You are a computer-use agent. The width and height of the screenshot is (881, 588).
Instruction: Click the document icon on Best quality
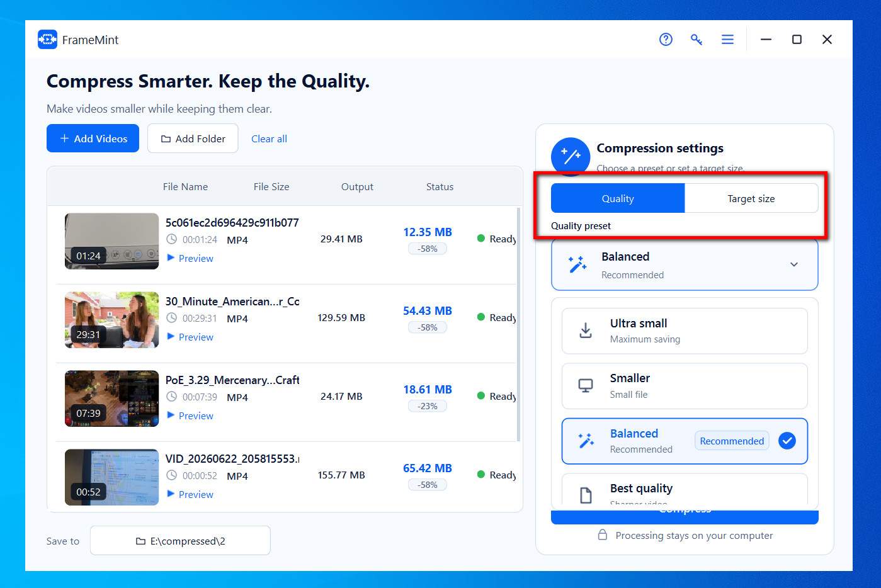pyautogui.click(x=586, y=495)
